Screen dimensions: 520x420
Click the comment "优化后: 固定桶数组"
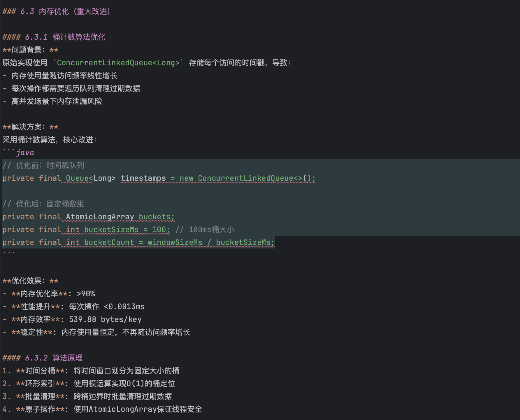pos(50,204)
